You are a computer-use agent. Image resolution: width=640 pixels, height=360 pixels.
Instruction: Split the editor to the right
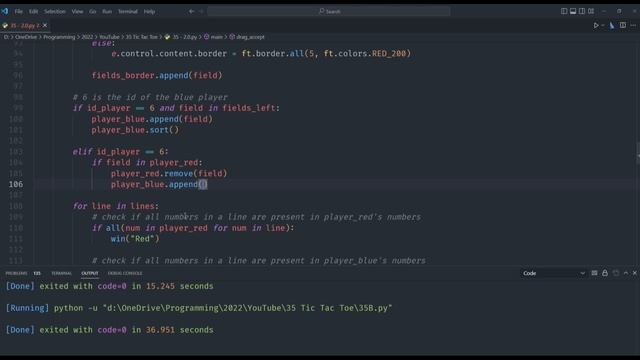tap(623, 25)
